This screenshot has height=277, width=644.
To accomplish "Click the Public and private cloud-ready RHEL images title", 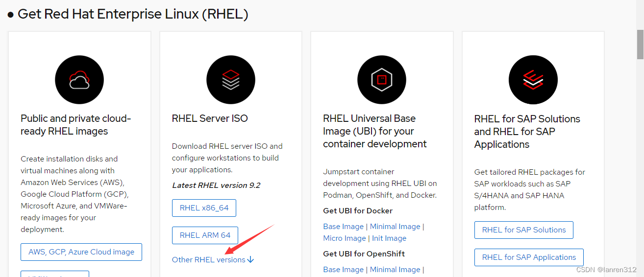I will [76, 125].
